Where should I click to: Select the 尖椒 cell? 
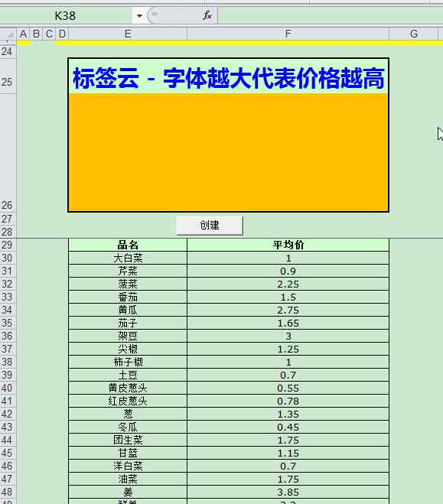point(128,349)
